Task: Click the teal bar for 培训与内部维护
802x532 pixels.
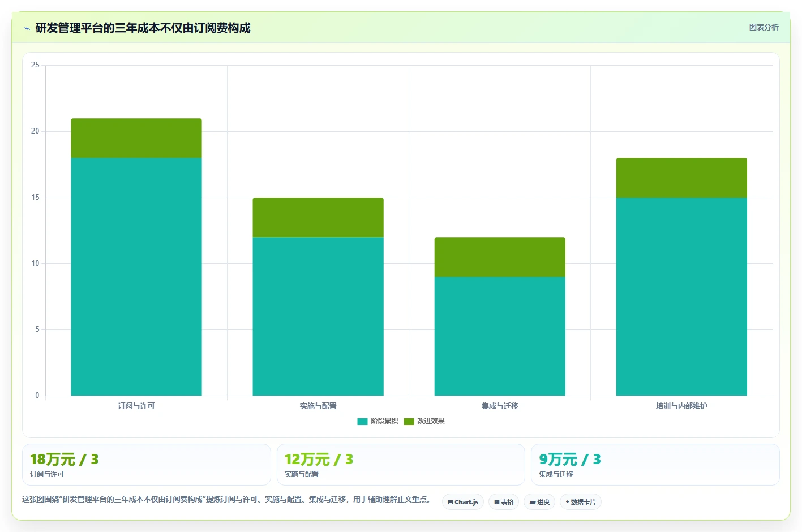Action: [681, 297]
